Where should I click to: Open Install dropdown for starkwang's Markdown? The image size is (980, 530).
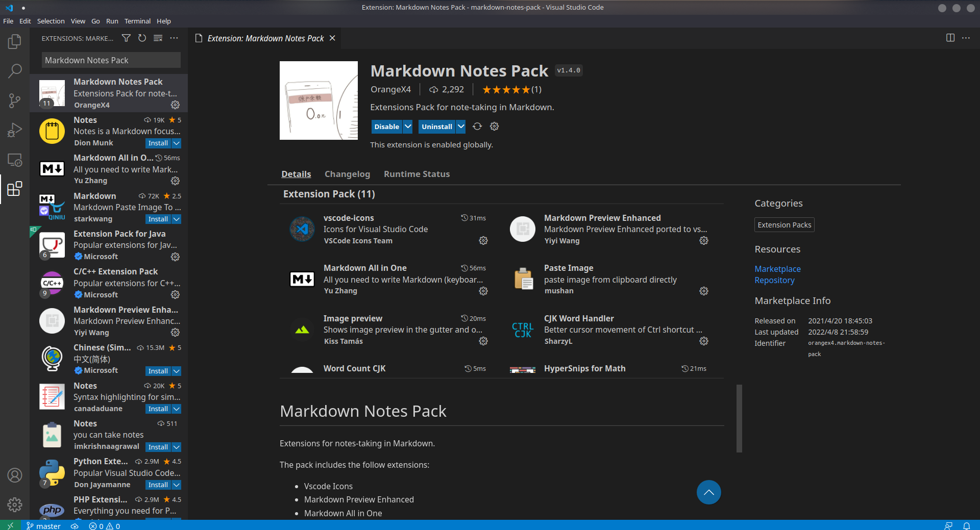click(x=177, y=219)
